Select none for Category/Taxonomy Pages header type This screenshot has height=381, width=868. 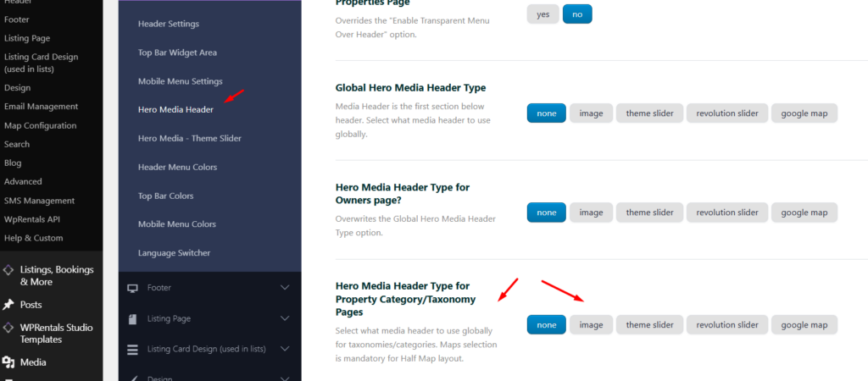pos(547,324)
